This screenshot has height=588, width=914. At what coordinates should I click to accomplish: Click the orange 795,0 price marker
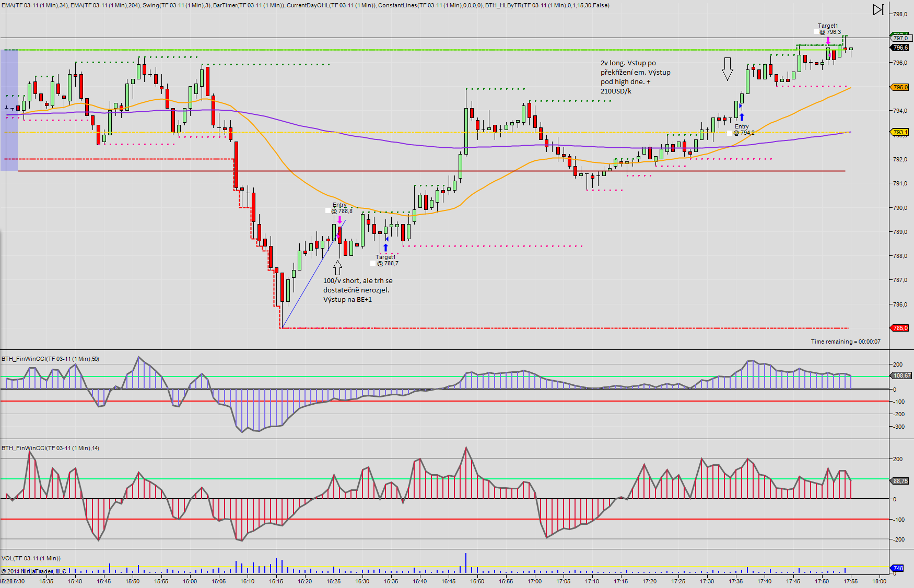coord(900,87)
